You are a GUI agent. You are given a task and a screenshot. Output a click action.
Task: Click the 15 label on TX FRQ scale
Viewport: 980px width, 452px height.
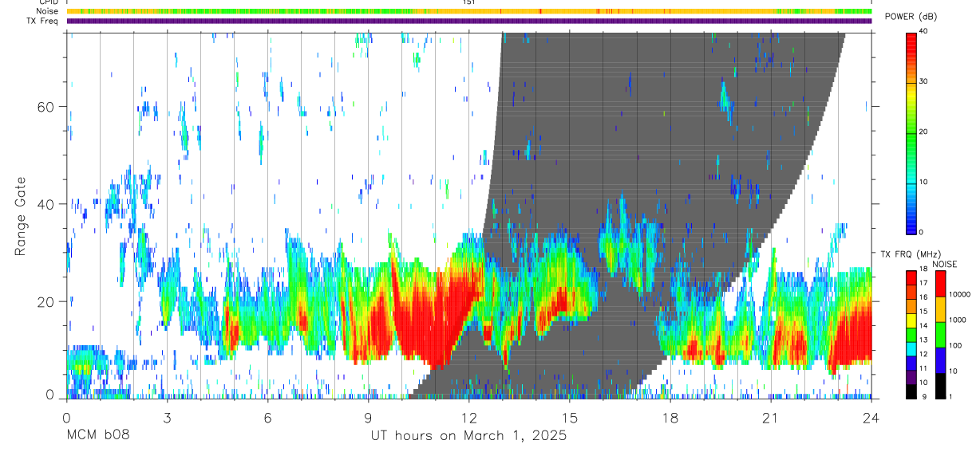923,312
